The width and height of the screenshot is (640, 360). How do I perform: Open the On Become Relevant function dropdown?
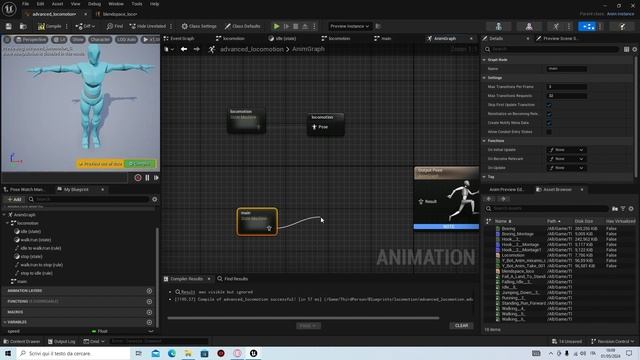[567, 159]
